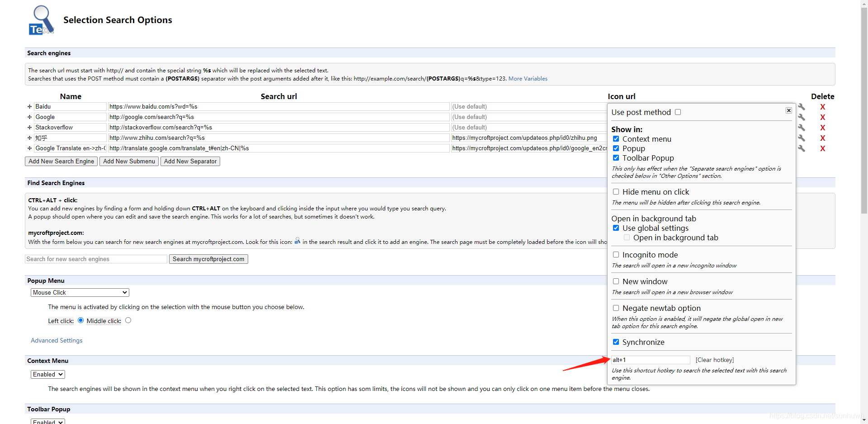The height and width of the screenshot is (424, 868).
Task: Enable Incognito mode checkbox
Action: (x=616, y=255)
